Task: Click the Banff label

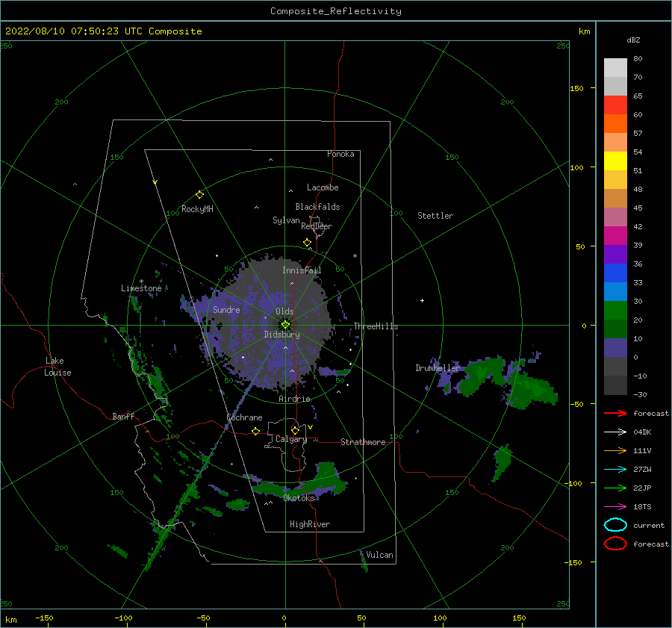Action: pos(123,416)
